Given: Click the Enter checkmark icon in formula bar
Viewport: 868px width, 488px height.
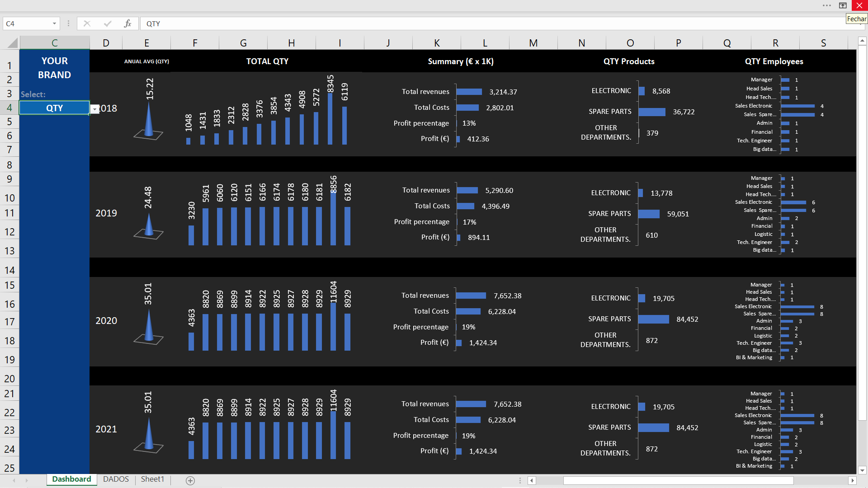Looking at the screenshot, I should pyautogui.click(x=108, y=23).
